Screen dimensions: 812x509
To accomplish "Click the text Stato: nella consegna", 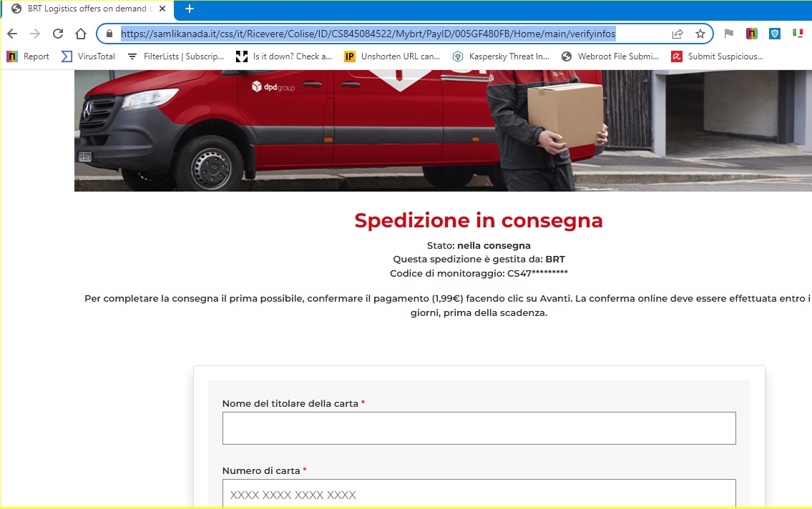I will [x=479, y=246].
